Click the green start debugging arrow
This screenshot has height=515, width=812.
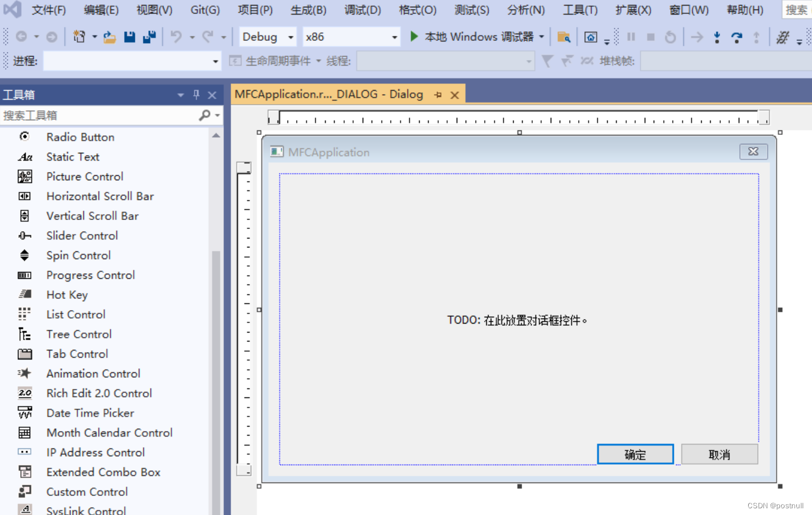click(x=414, y=36)
